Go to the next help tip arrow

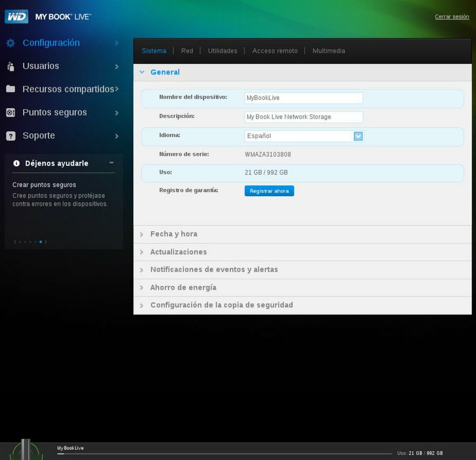(46, 242)
